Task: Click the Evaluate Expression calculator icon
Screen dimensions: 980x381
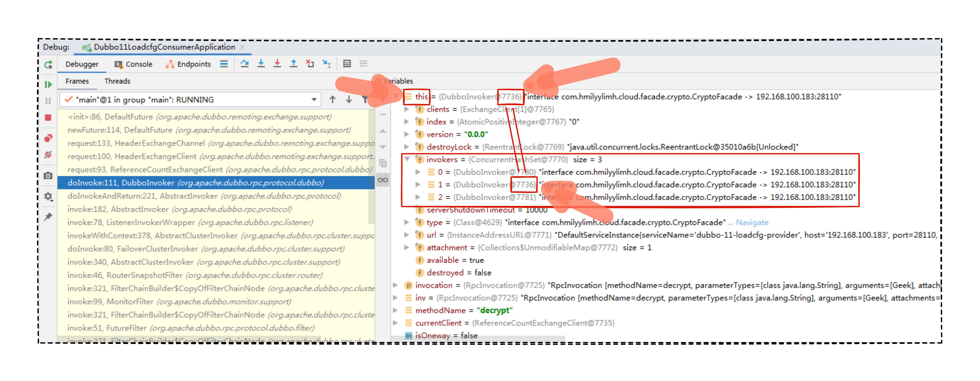Action: coord(347,63)
